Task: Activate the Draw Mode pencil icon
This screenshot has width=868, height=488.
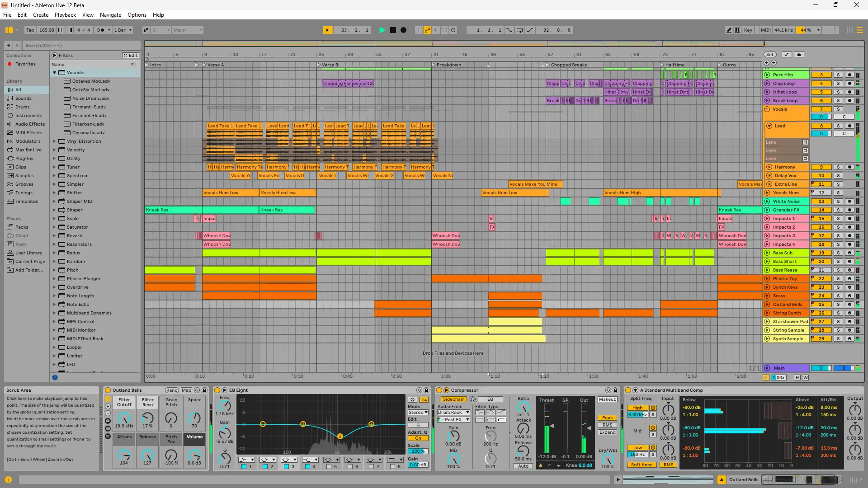Action: 729,30
